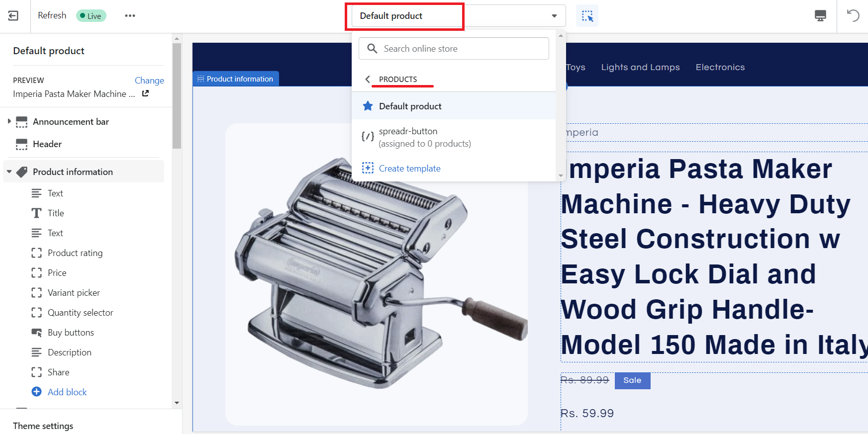
Task: Click the Price block icon
Action: [x=36, y=273]
